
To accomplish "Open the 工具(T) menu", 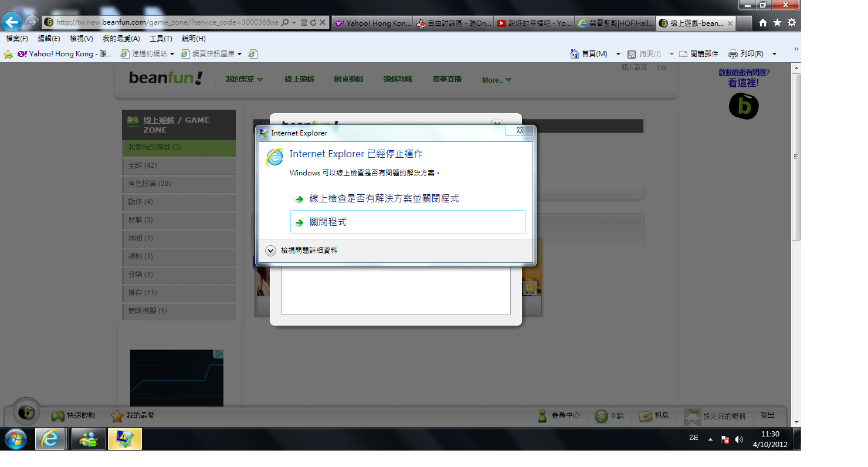I will 161,39.
